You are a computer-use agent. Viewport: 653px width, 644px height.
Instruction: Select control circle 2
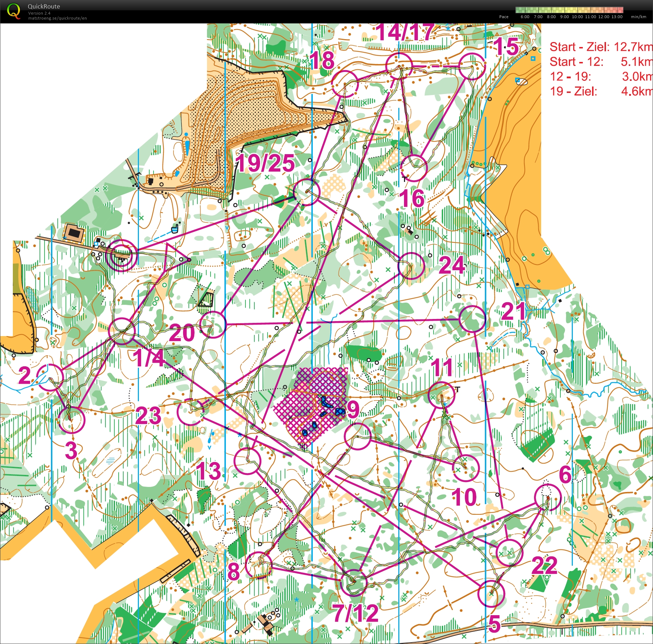(x=50, y=377)
